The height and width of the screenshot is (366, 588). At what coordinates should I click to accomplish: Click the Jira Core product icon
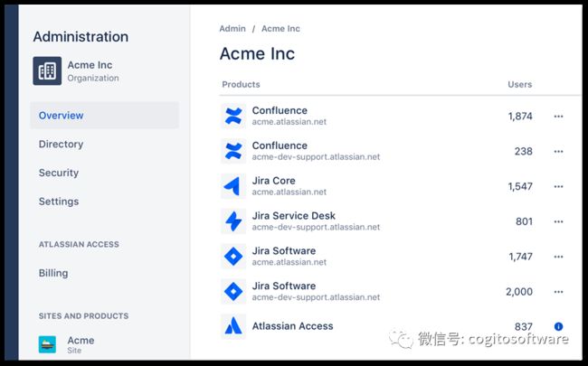coord(233,186)
